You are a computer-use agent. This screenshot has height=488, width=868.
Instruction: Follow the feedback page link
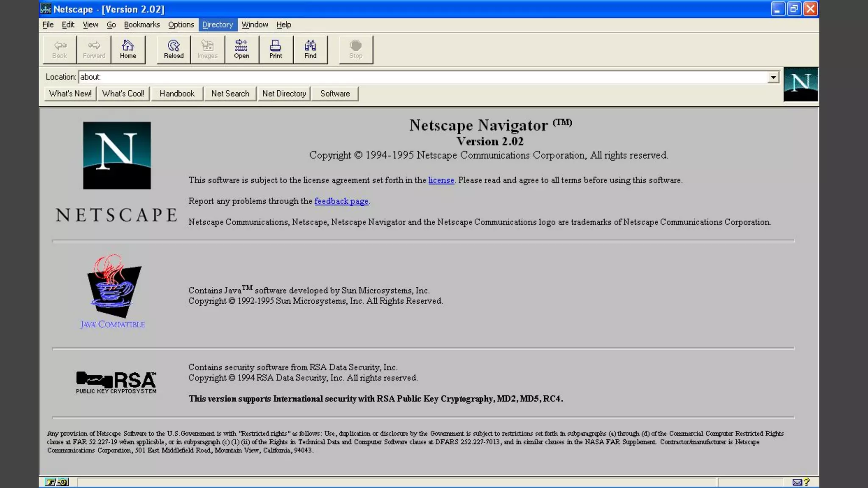pyautogui.click(x=341, y=201)
